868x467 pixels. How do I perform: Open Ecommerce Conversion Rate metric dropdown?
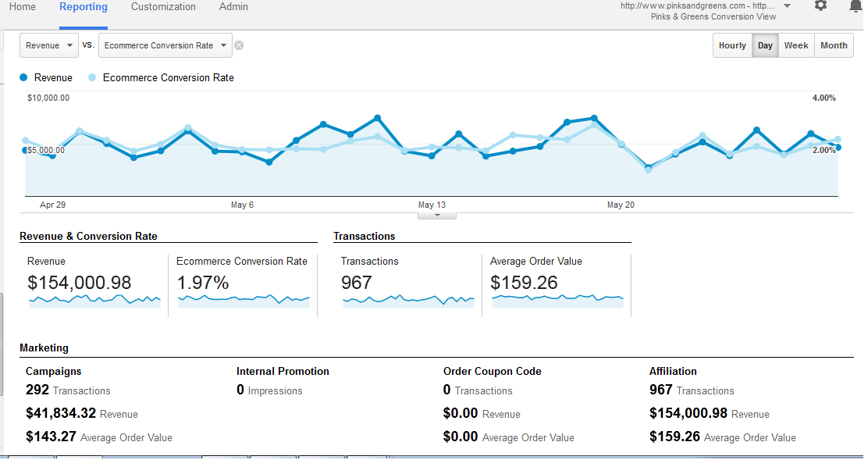(165, 45)
